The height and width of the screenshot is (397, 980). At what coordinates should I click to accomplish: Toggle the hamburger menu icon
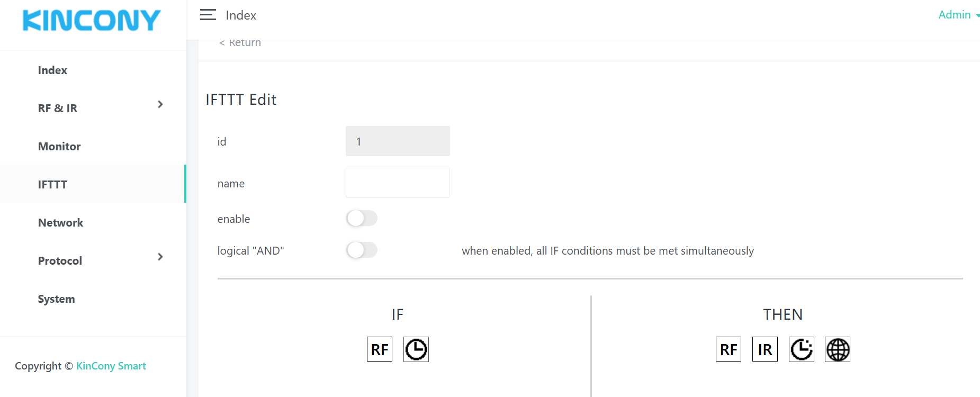pos(208,15)
